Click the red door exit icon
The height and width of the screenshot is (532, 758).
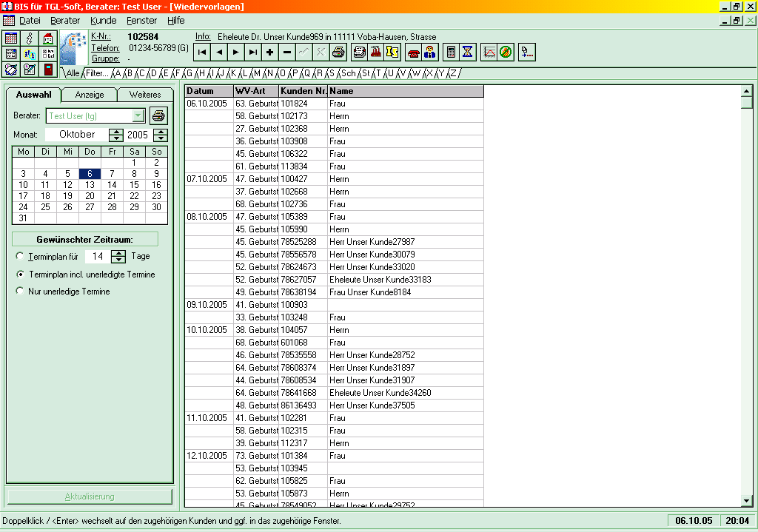coord(48,69)
